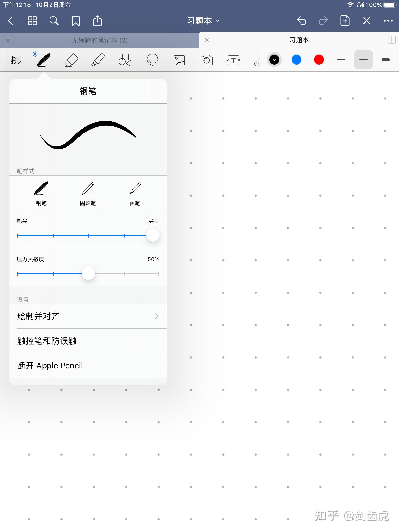Tap the back arrow in the top bar
The image size is (399, 532).
click(x=10, y=21)
